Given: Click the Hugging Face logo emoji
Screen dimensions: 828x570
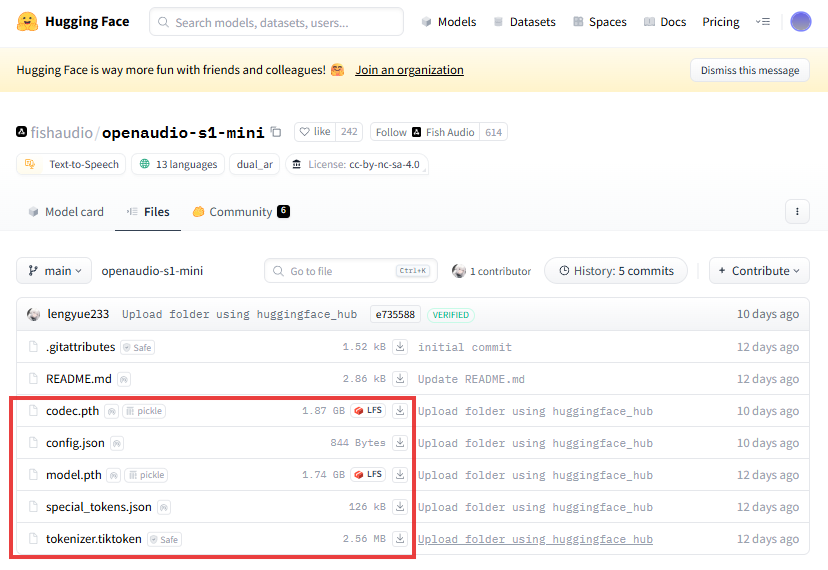Looking at the screenshot, I should tap(27, 22).
